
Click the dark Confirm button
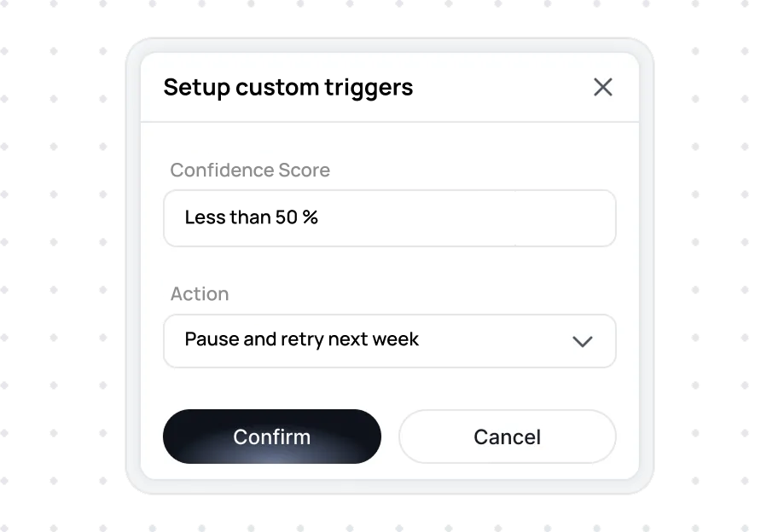click(x=272, y=437)
